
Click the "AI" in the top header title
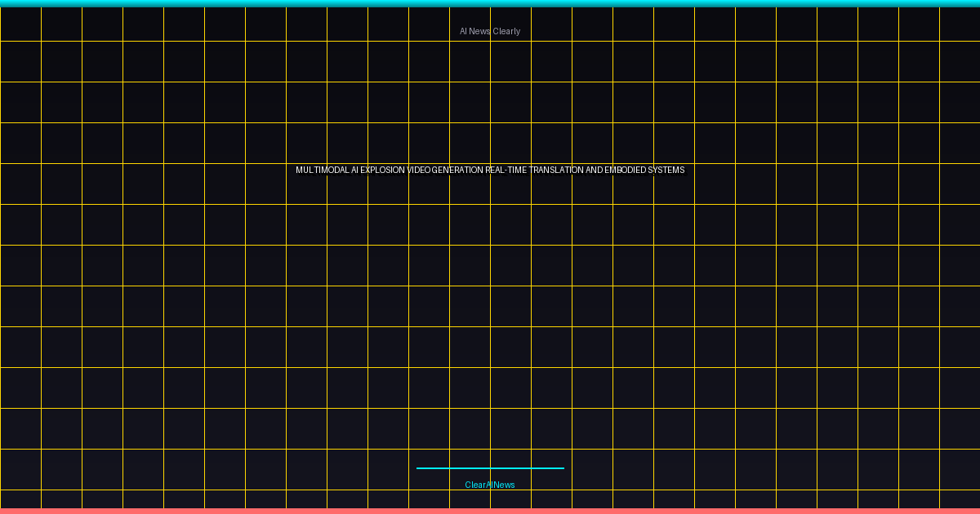[463, 32]
